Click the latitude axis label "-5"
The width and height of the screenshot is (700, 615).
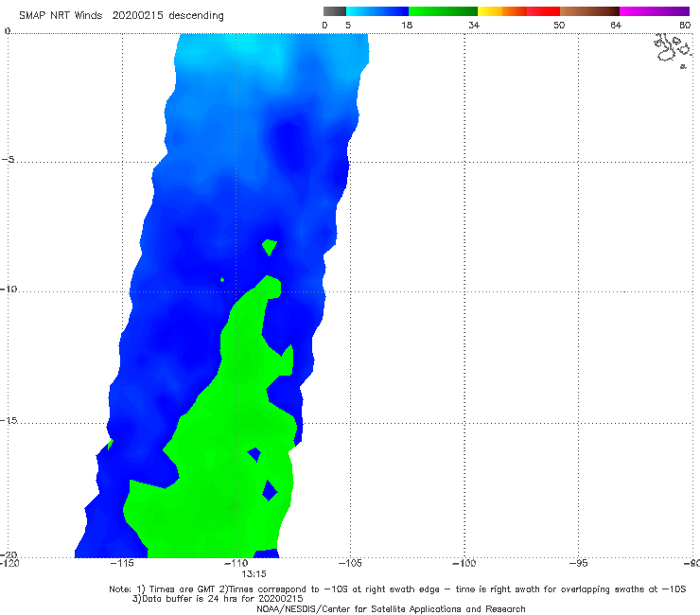pos(8,160)
